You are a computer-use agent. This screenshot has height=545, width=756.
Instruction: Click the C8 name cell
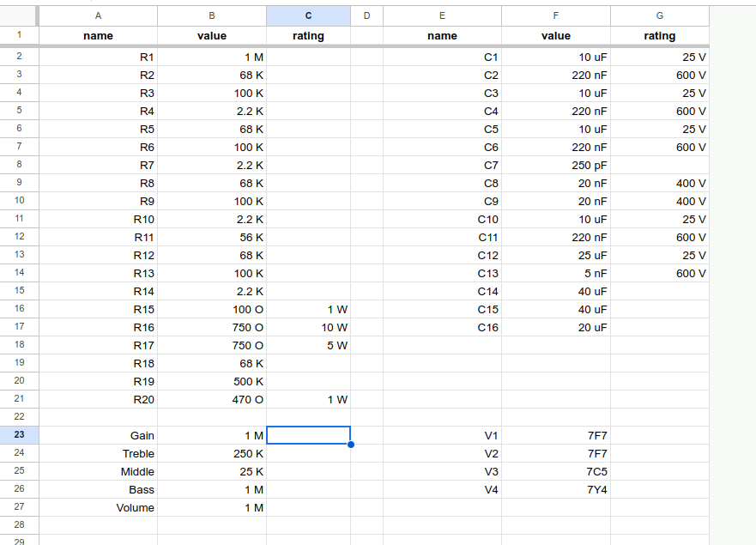point(442,184)
